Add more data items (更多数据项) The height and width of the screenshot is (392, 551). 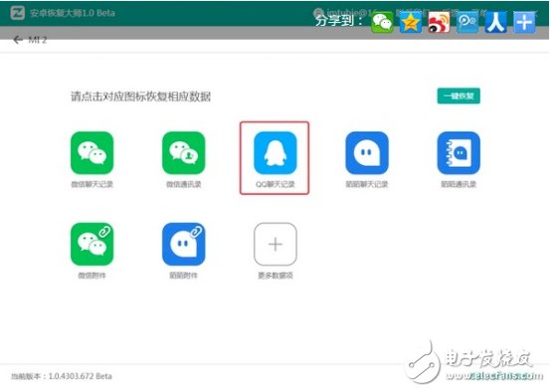[x=275, y=244]
